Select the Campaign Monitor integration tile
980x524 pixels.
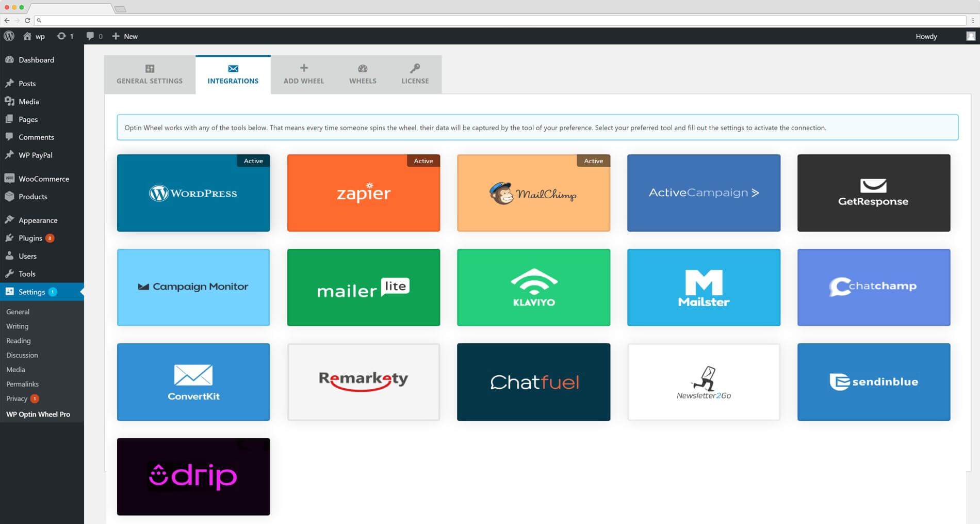click(x=193, y=288)
